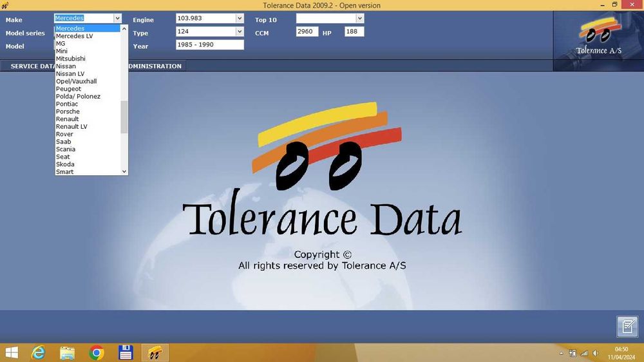Screen dimensions: 644x362
Task: Pick Mini from the Make list
Action: (x=88, y=51)
